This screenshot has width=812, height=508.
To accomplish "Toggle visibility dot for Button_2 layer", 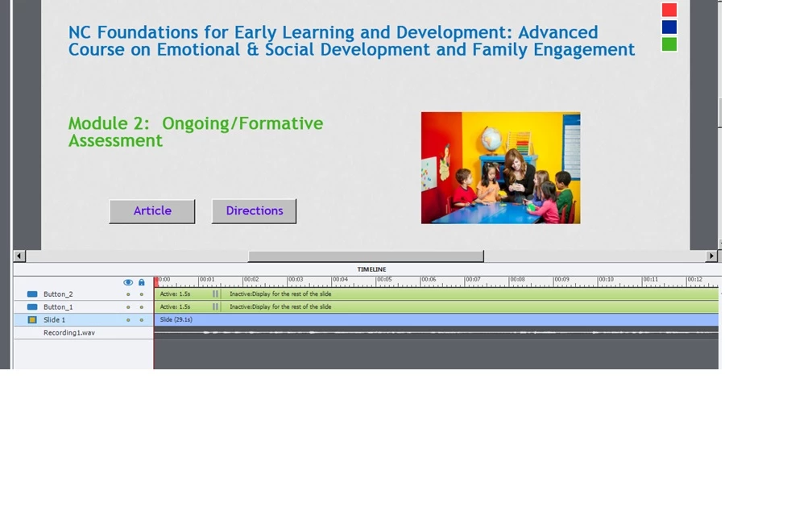I will tap(128, 294).
